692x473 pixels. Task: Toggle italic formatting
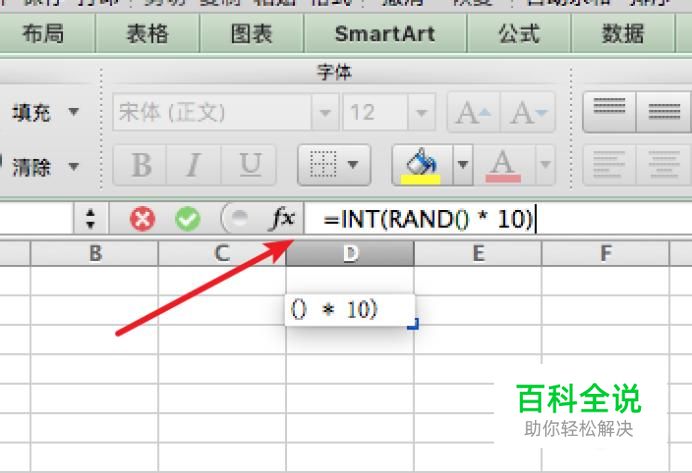click(193, 165)
